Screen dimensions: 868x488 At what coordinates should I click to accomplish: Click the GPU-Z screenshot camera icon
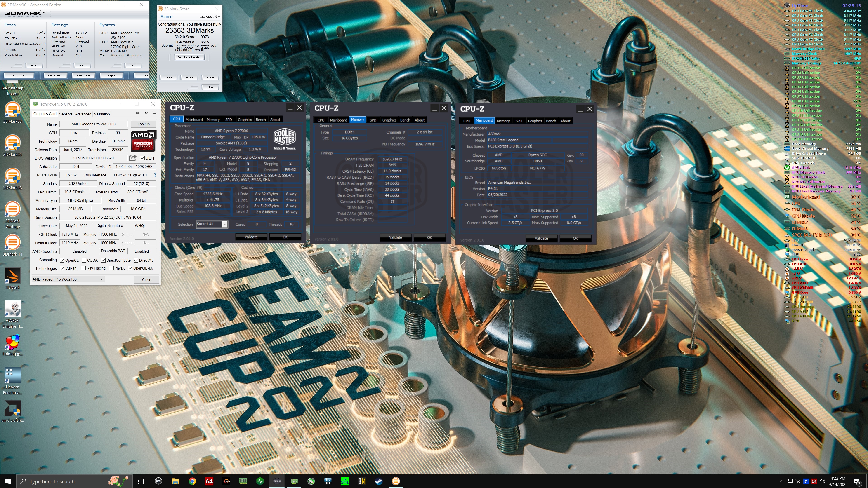pyautogui.click(x=137, y=113)
